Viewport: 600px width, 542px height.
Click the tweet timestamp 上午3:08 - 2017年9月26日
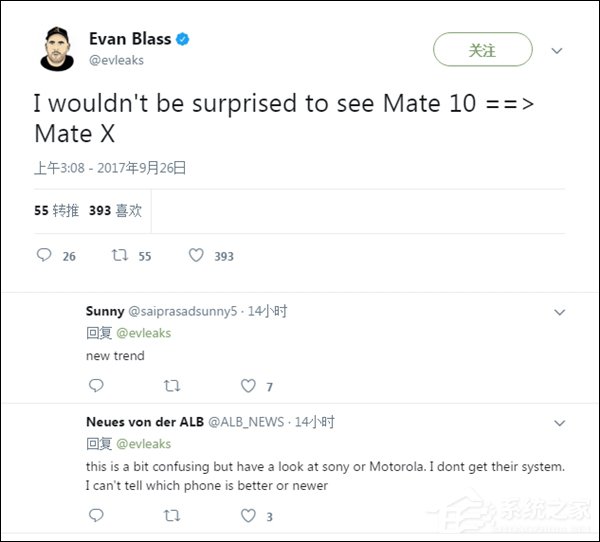[x=110, y=168]
